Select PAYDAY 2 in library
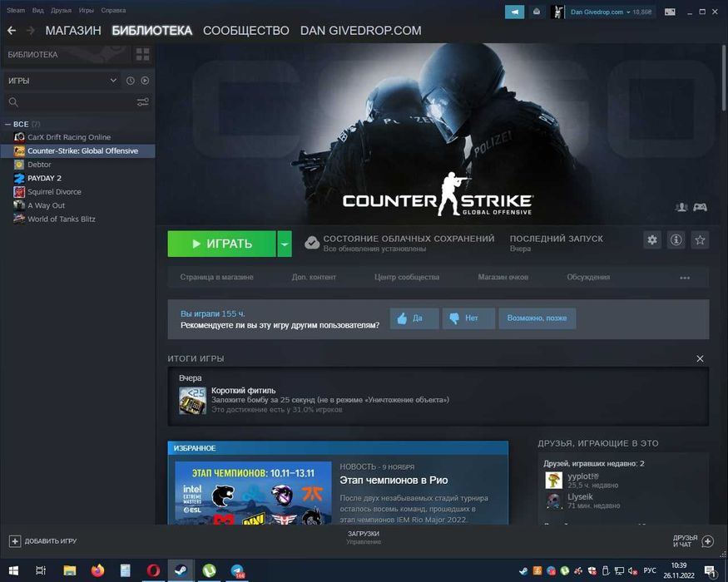 coord(78,178)
